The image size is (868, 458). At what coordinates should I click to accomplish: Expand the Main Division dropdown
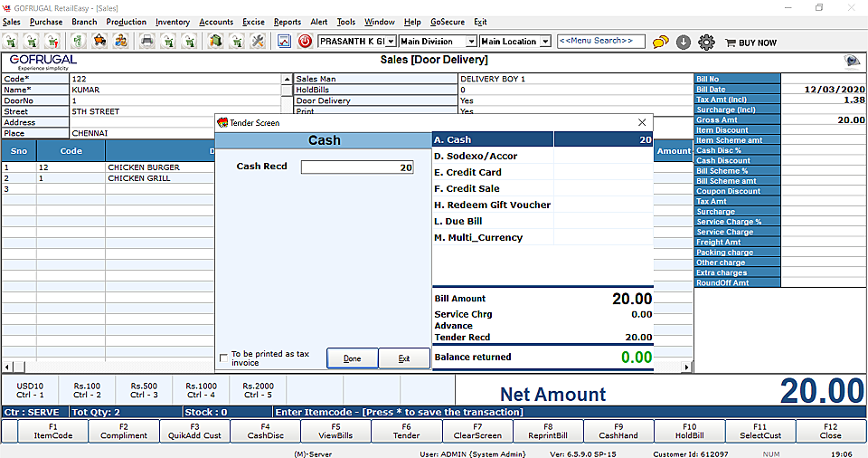[471, 42]
